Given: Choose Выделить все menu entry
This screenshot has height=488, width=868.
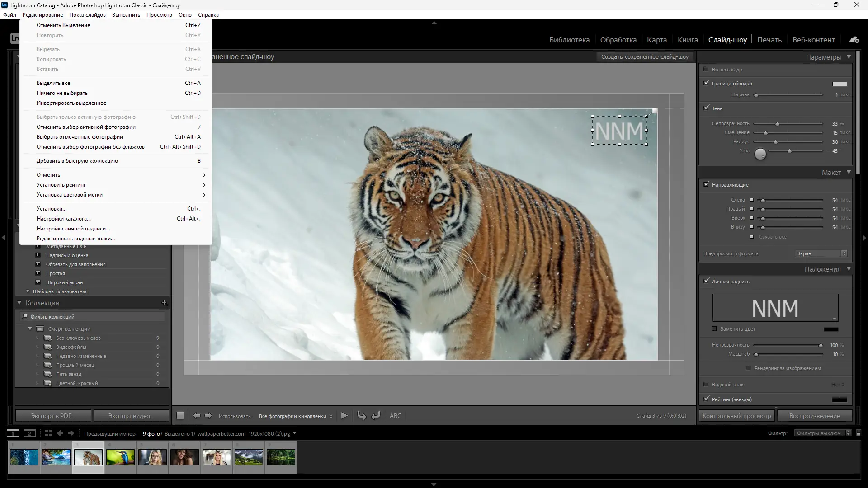Looking at the screenshot, I should coord(53,83).
